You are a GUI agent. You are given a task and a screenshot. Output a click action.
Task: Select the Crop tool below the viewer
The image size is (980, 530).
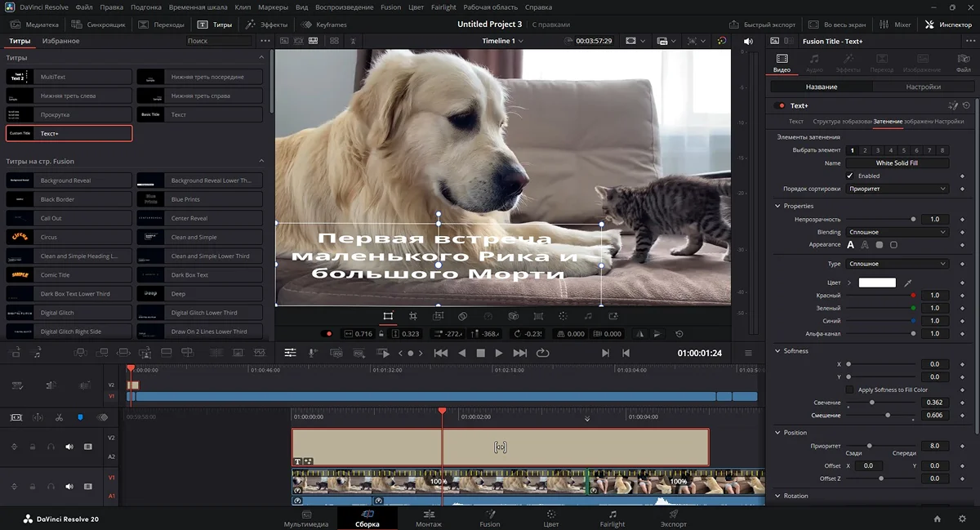(413, 316)
